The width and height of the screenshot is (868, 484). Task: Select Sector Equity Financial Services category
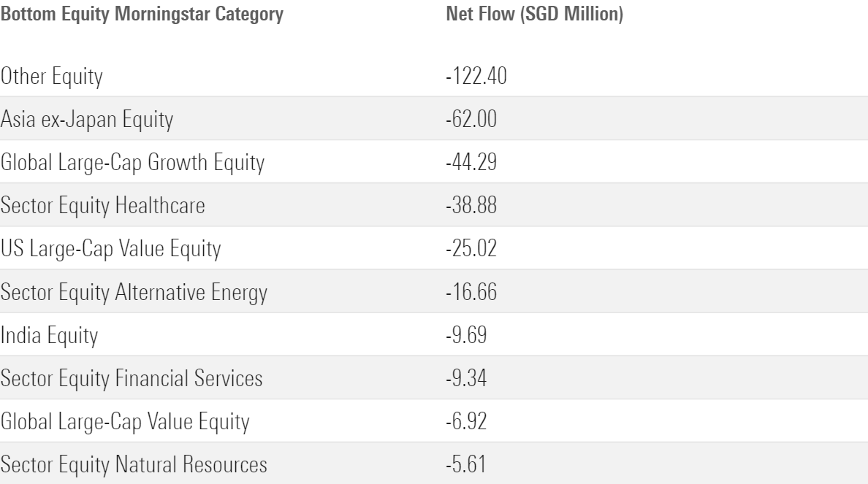pos(131,378)
